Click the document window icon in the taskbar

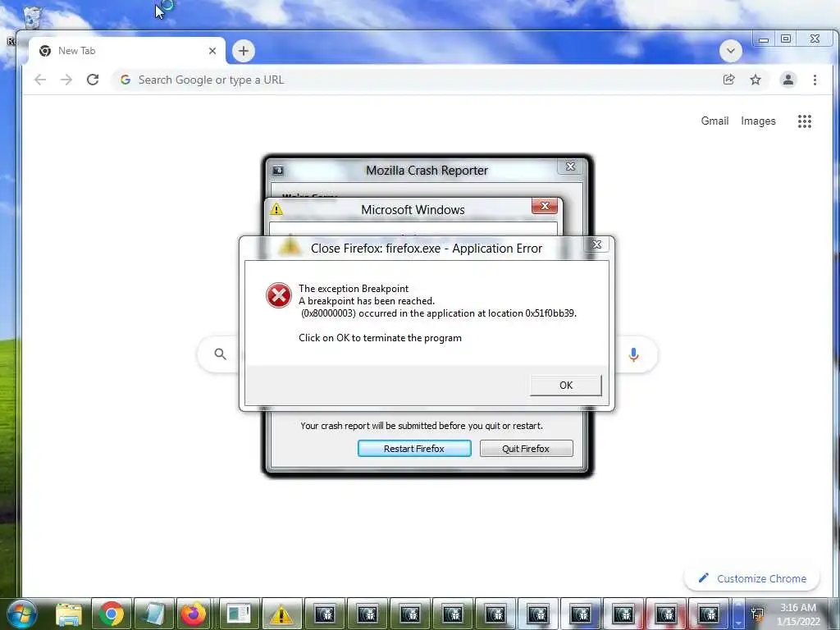click(239, 614)
